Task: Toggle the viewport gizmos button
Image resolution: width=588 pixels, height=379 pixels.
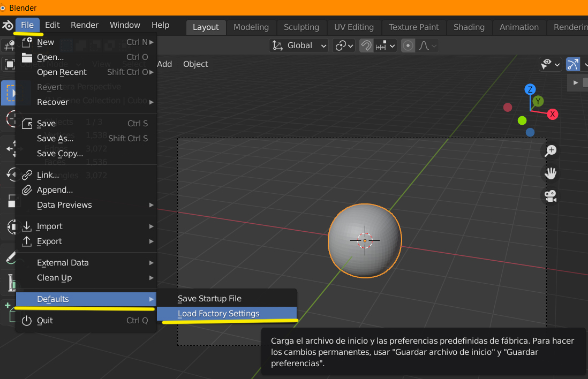Action: pos(573,64)
